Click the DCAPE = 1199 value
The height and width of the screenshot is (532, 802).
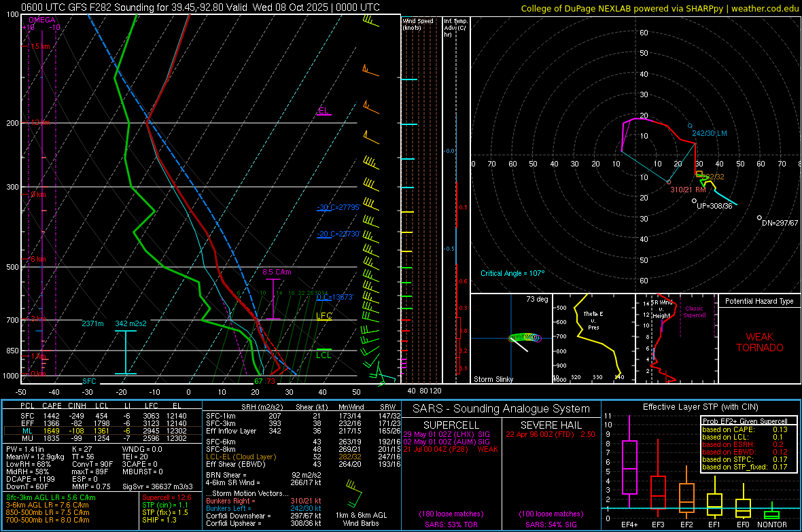(30, 479)
